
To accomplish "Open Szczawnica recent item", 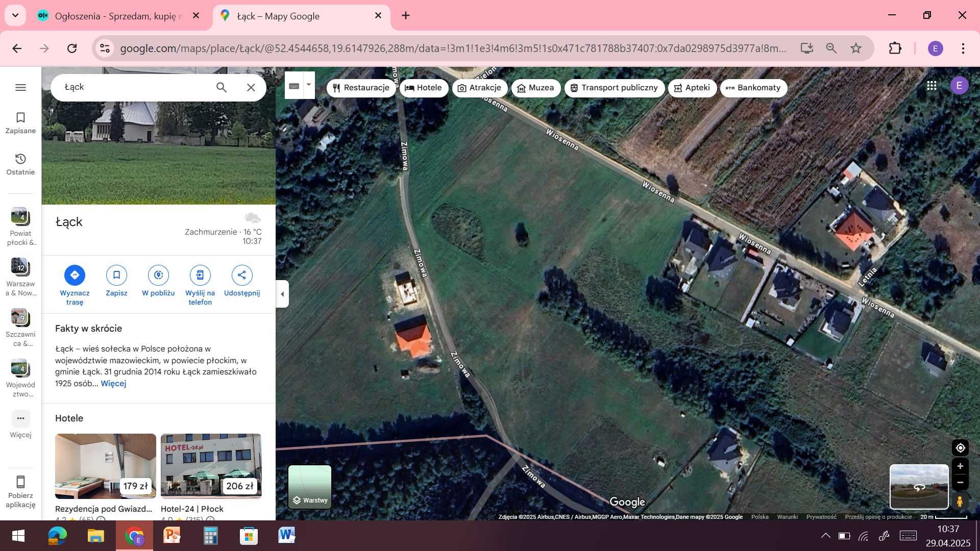I will tap(20, 328).
